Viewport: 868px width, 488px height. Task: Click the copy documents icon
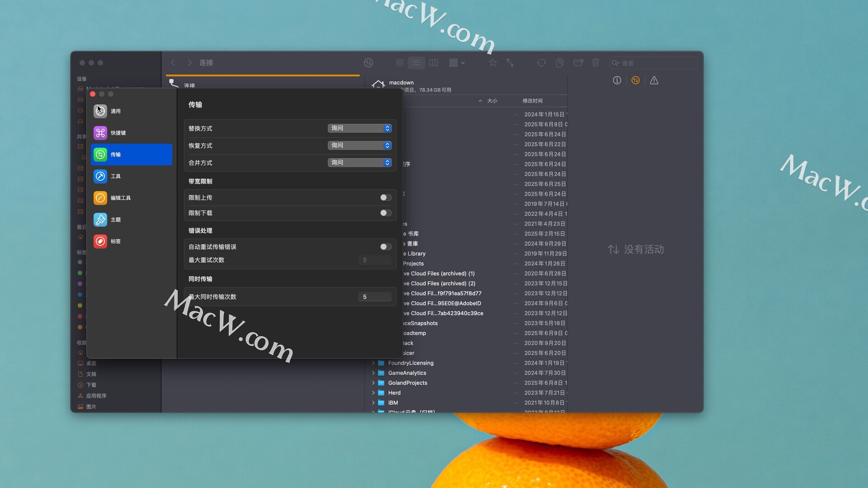pos(560,63)
